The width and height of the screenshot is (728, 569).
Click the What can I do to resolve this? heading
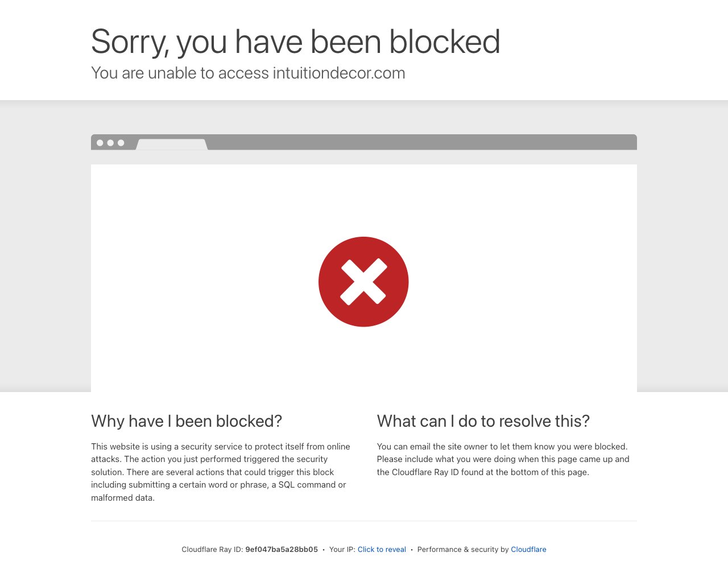(483, 421)
